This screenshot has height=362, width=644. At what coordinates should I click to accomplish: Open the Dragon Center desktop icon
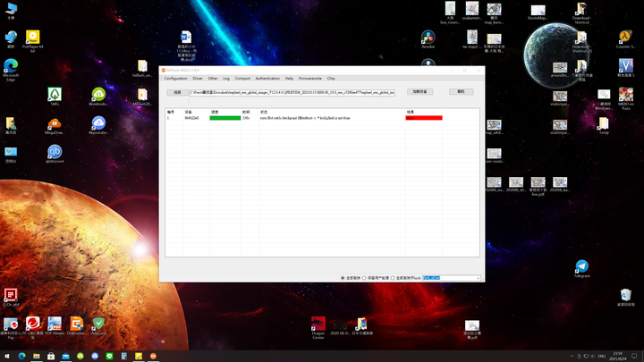point(318,327)
